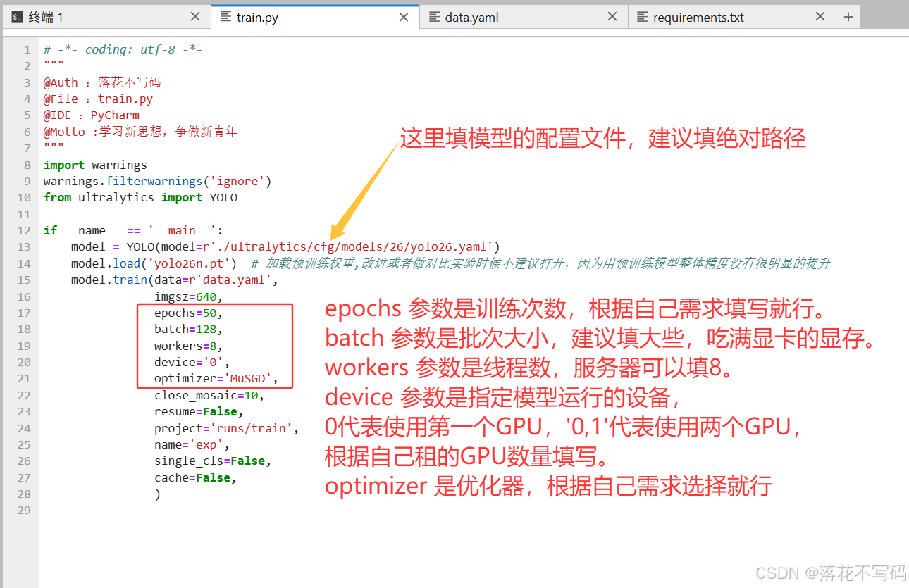
Task: Select the train.py tab label
Action: [x=257, y=18]
